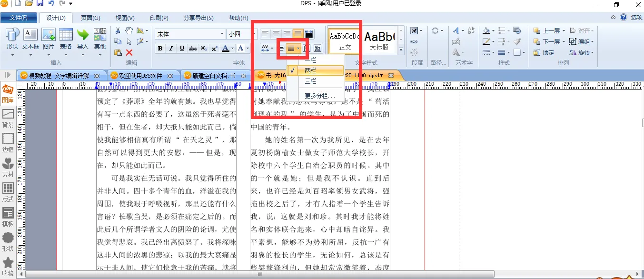The height and width of the screenshot is (279, 644).
Task: Expand the text style gallery arrow
Action: [x=401, y=49]
